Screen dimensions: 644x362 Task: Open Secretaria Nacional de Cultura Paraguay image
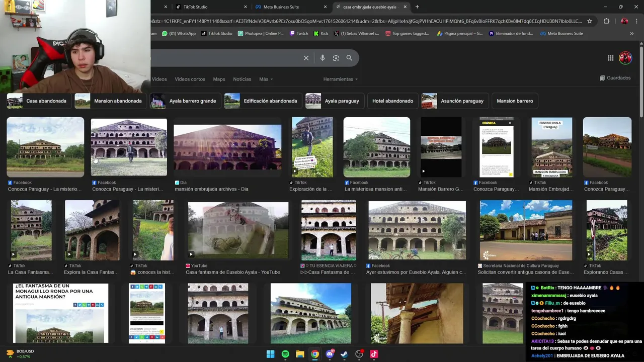pos(526,230)
